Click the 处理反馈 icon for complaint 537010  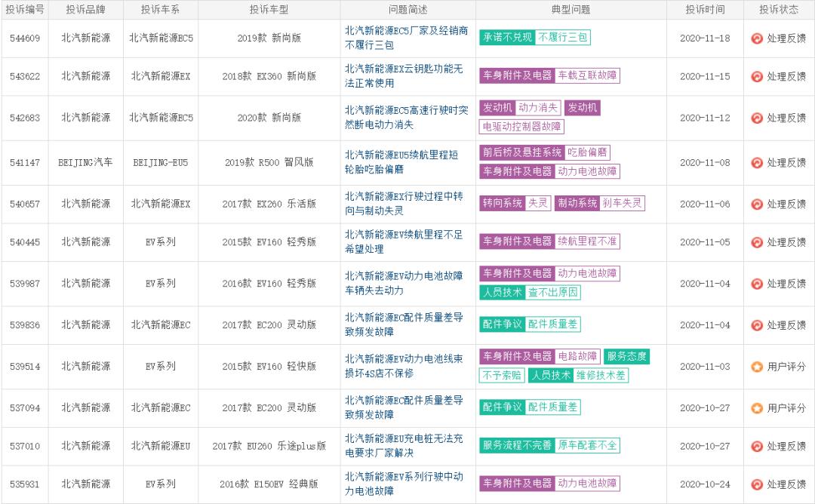(x=756, y=445)
